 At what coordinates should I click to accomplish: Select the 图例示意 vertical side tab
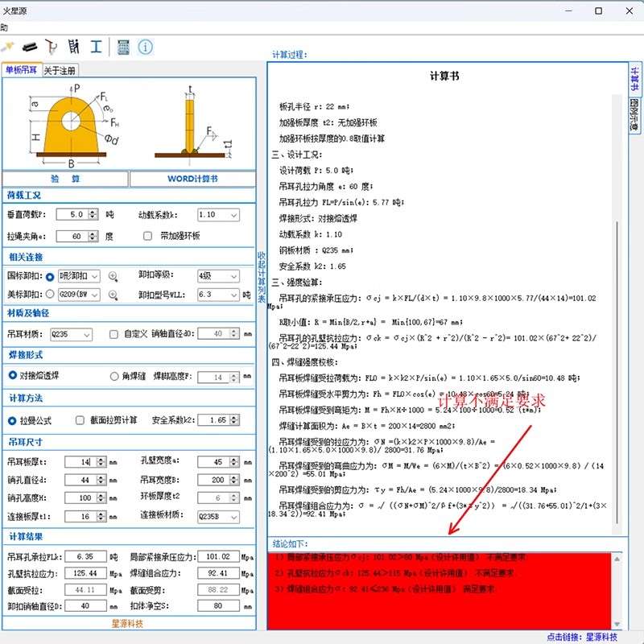tap(634, 116)
